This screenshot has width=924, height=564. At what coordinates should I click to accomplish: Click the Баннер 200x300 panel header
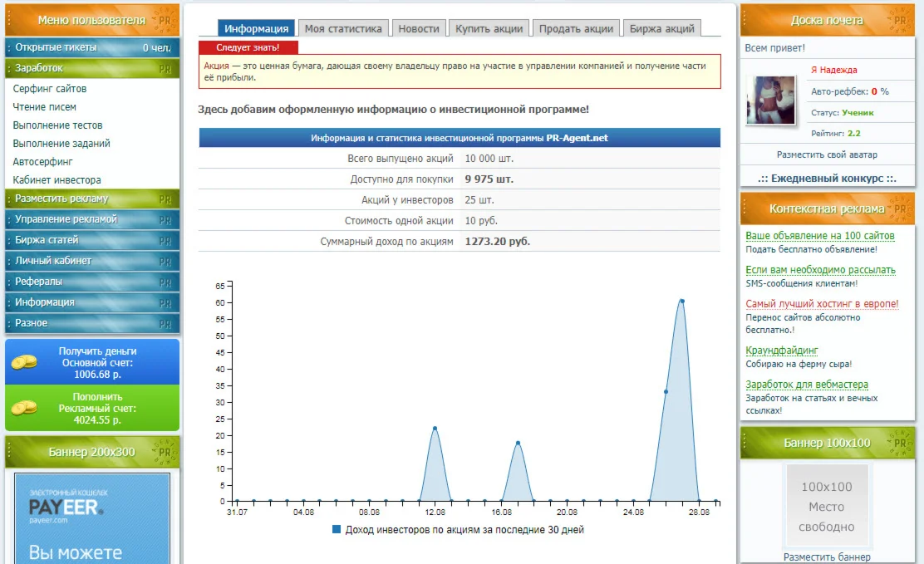pos(92,452)
